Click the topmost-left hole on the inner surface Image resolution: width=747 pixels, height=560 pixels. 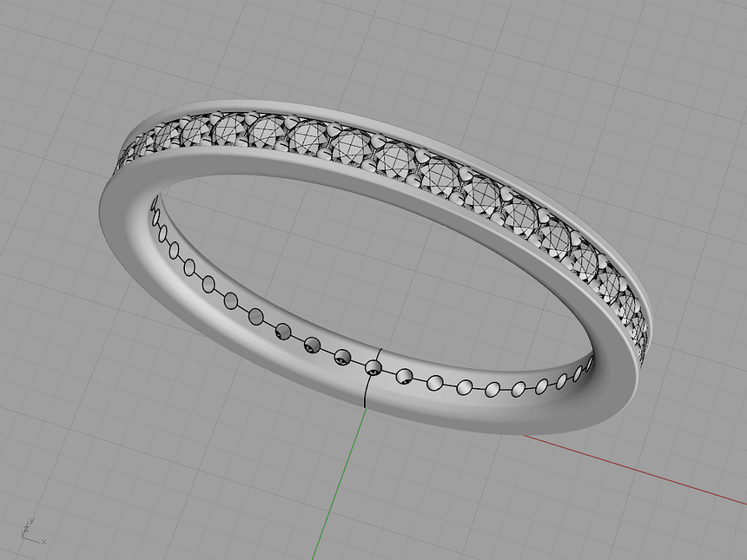click(155, 204)
